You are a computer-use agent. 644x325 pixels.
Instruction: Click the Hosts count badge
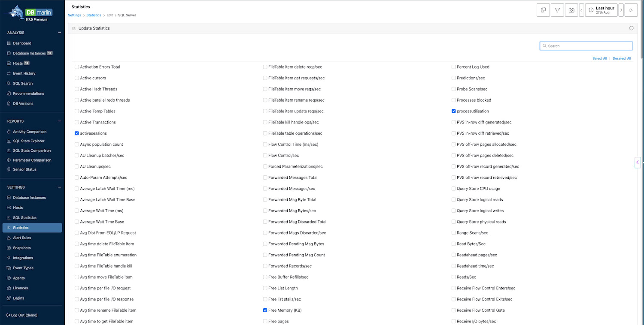coord(26,63)
